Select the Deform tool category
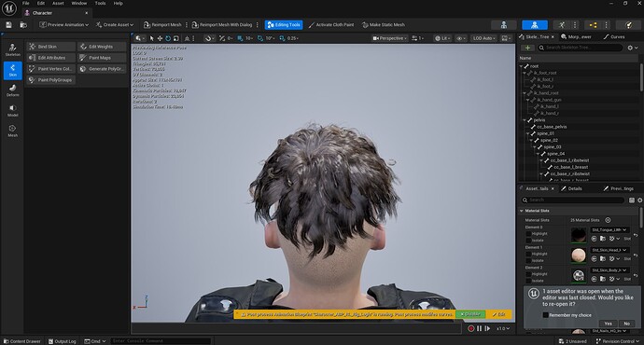 tap(13, 90)
